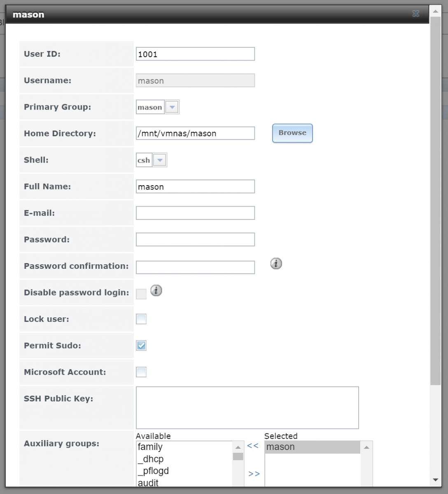Click Available groups list scroll-up arrow
The width and height of the screenshot is (448, 494).
(238, 447)
